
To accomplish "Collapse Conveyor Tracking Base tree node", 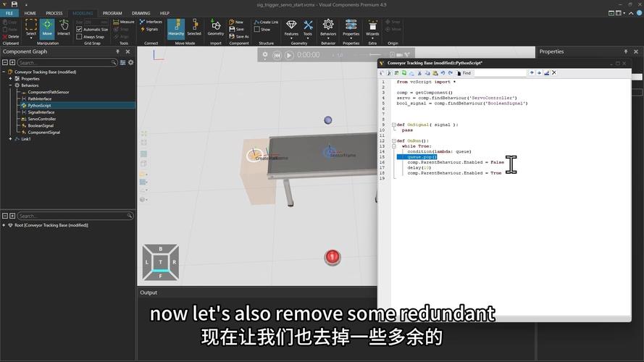I will tap(4, 72).
